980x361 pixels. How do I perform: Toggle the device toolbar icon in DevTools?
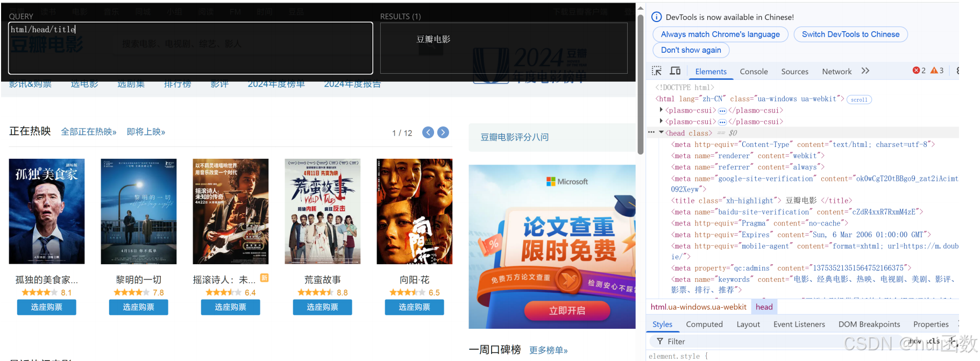(x=675, y=71)
